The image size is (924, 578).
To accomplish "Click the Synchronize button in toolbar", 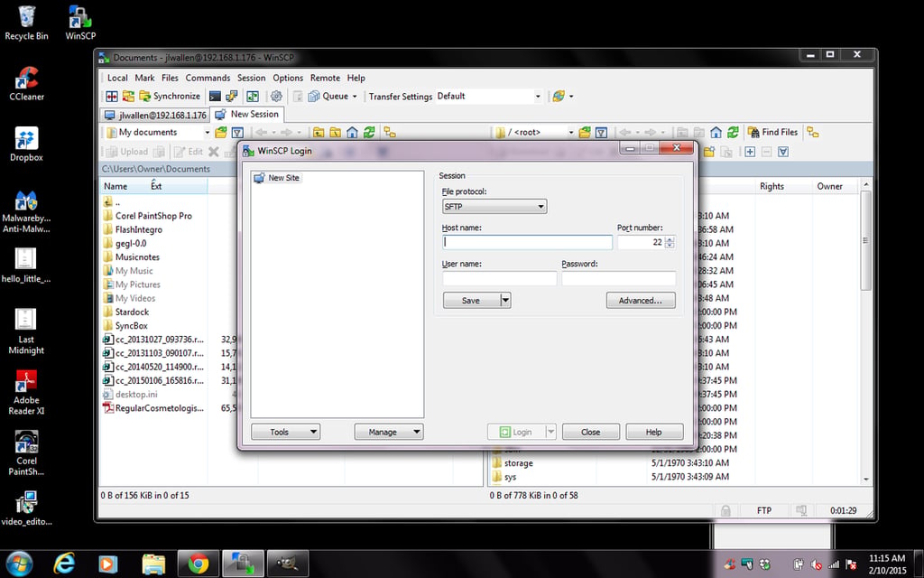I will click(170, 96).
